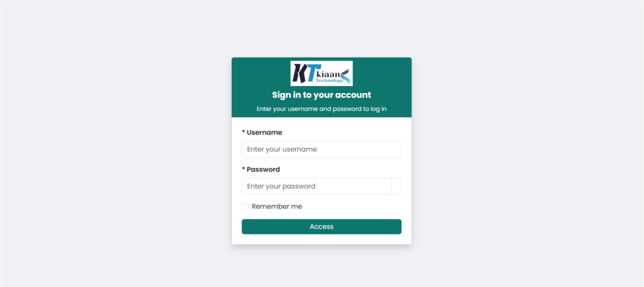
Task: Focus the Enter your password field
Action: 317,186
